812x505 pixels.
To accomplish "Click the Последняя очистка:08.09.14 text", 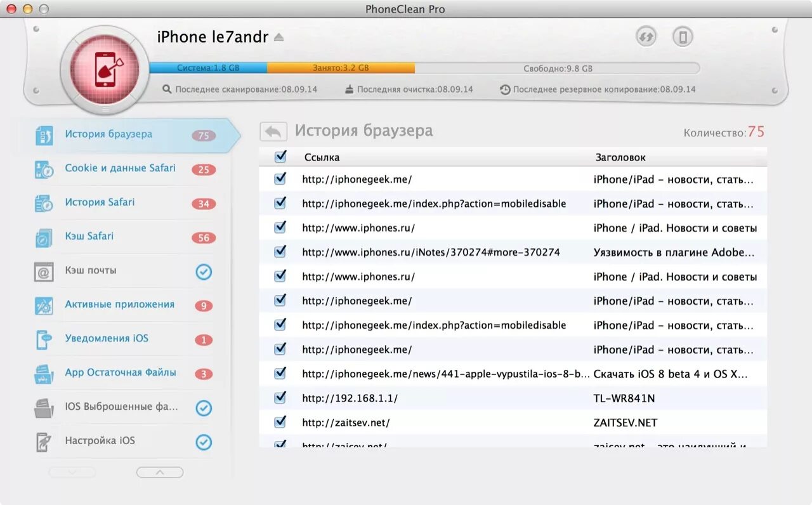I will coord(415,89).
